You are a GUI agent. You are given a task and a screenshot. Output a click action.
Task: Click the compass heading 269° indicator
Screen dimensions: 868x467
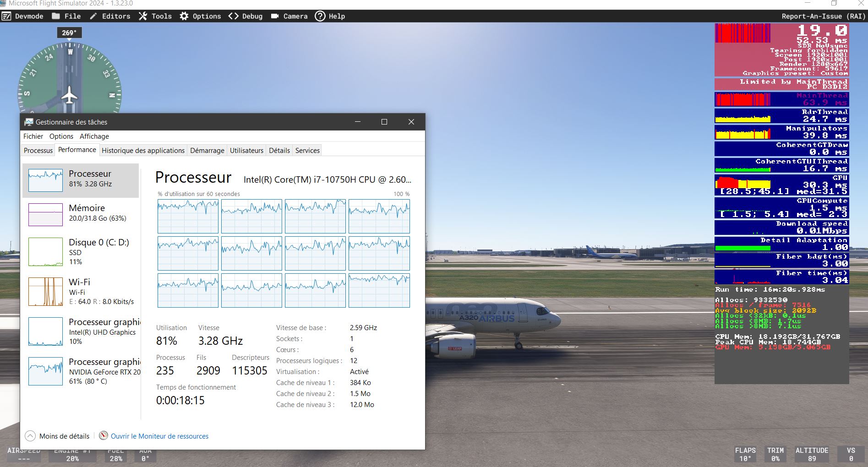69,33
